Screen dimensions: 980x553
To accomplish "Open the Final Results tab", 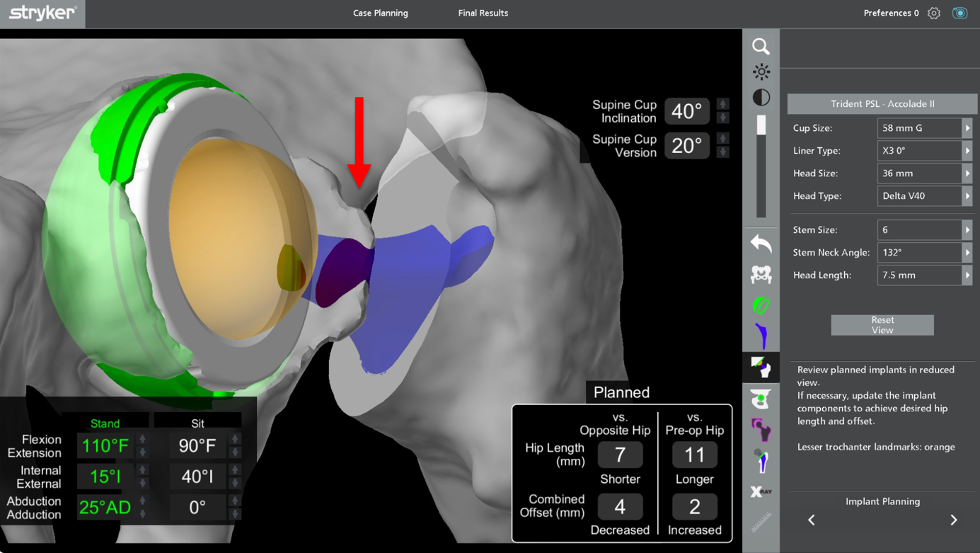I will pos(483,13).
